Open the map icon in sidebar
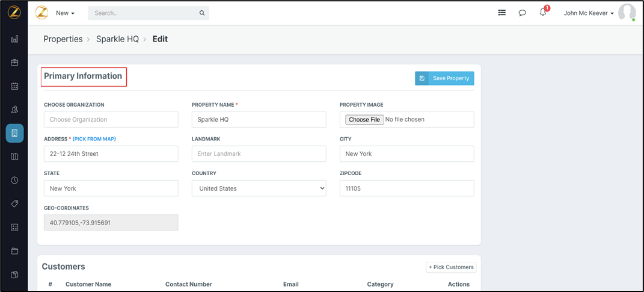This screenshot has height=292, width=644. [x=14, y=157]
